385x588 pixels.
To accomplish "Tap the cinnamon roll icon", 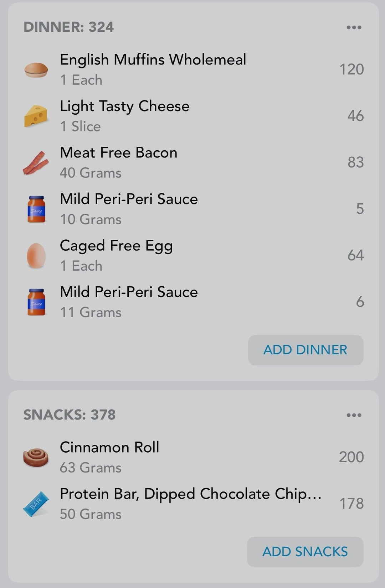I will 36,458.
